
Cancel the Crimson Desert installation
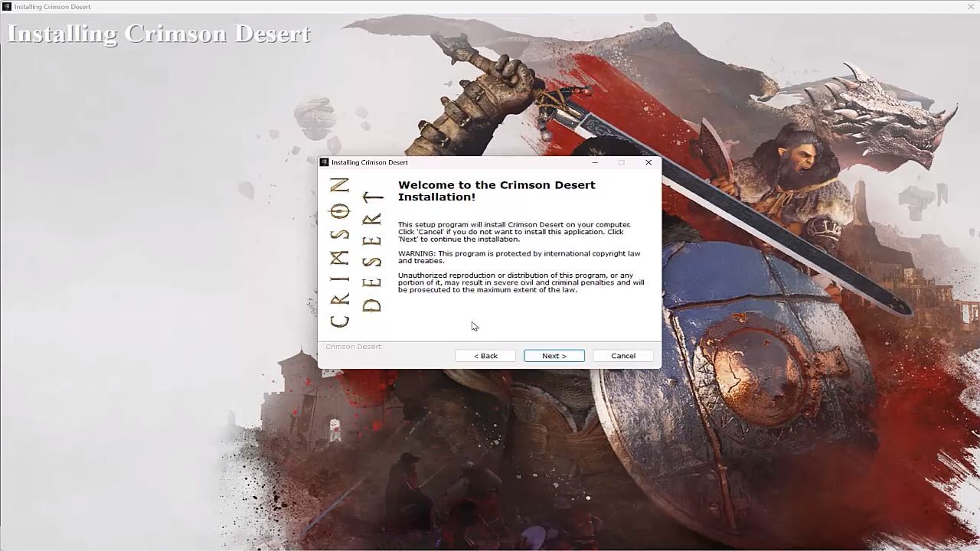(x=622, y=356)
